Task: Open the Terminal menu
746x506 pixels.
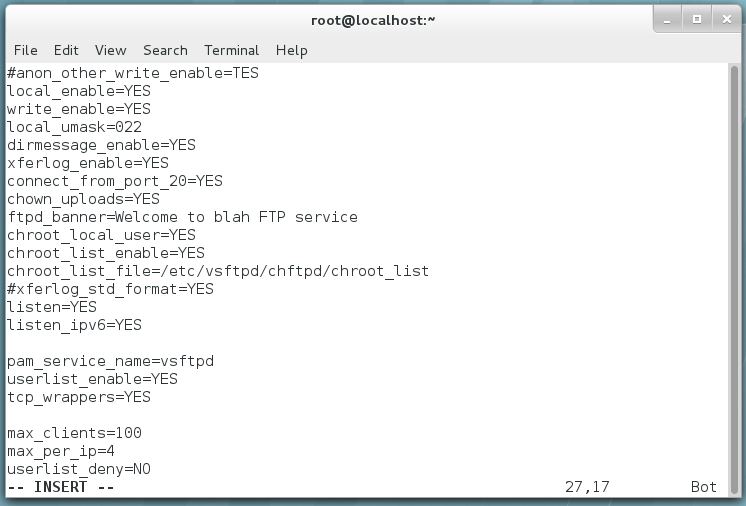Action: (x=231, y=50)
